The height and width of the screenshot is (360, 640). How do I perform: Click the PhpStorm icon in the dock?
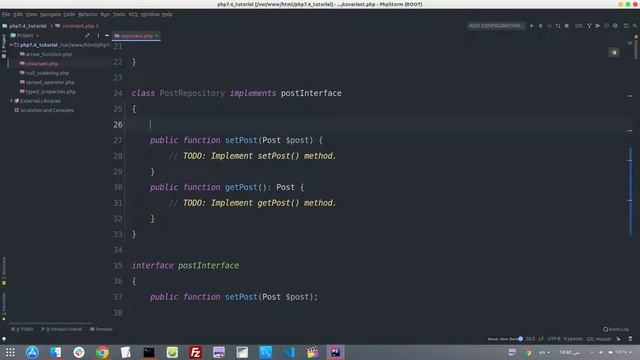point(336,352)
